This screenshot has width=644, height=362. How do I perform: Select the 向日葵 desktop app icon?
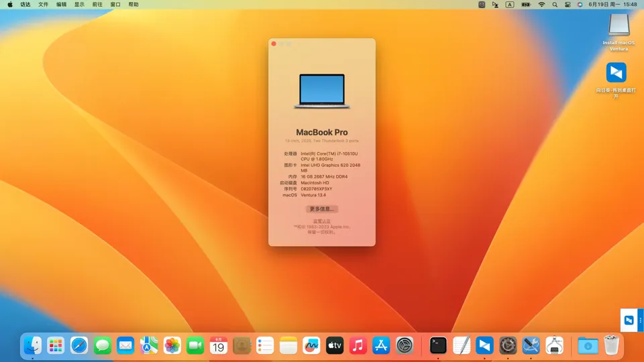(616, 72)
